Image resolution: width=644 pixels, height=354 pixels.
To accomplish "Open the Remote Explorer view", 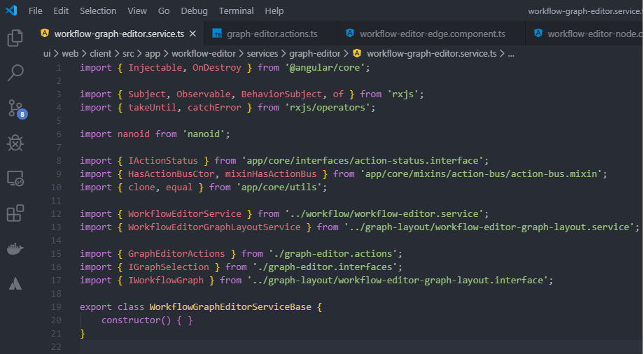I will (15, 178).
